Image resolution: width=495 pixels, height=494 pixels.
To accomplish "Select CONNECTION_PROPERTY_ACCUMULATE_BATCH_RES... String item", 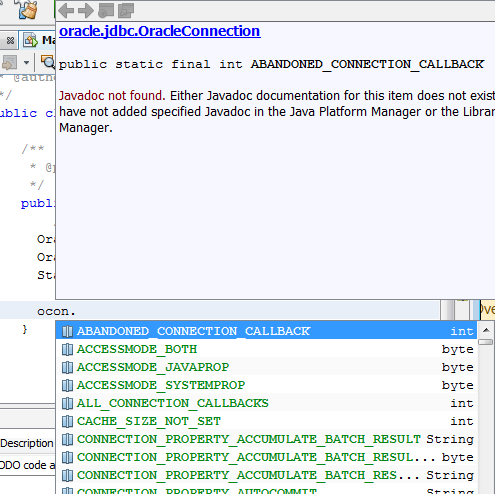I will pos(267,475).
